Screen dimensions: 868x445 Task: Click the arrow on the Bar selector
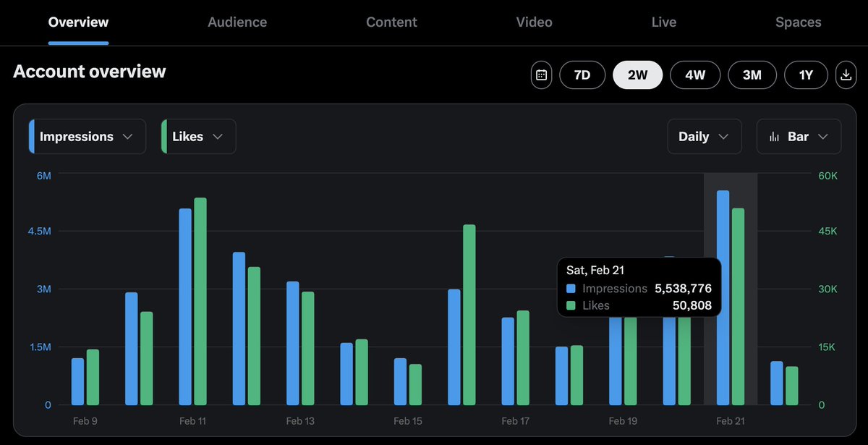(823, 136)
